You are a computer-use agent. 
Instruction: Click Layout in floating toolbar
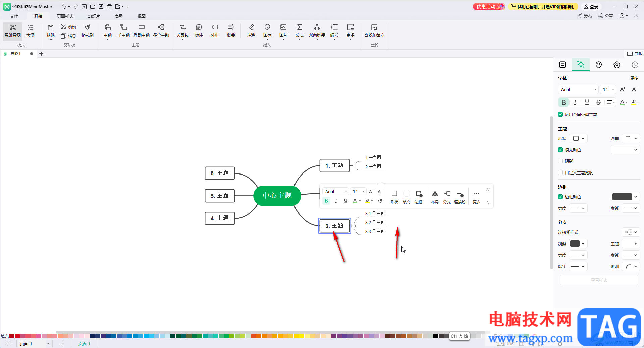(x=435, y=197)
